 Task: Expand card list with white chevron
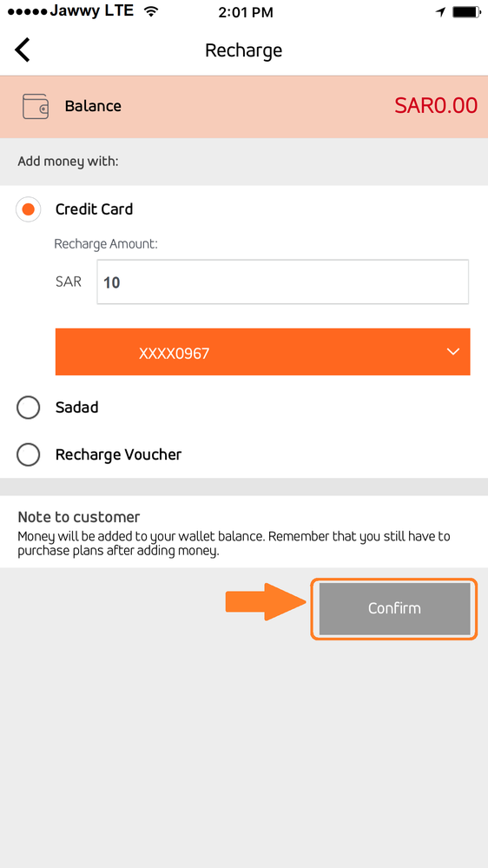pyautogui.click(x=453, y=352)
